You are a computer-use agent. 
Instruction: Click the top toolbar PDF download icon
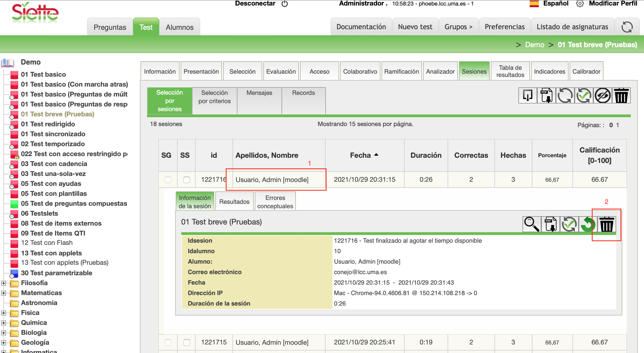point(546,96)
